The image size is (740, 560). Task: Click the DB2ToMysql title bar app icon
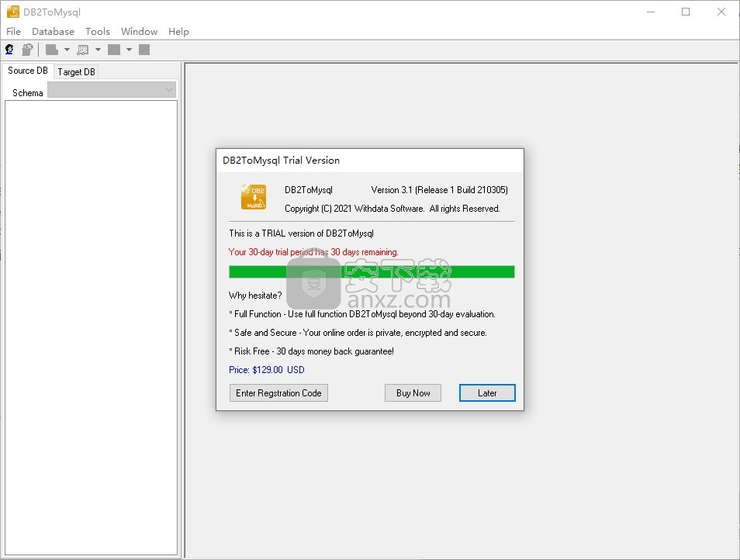click(13, 12)
